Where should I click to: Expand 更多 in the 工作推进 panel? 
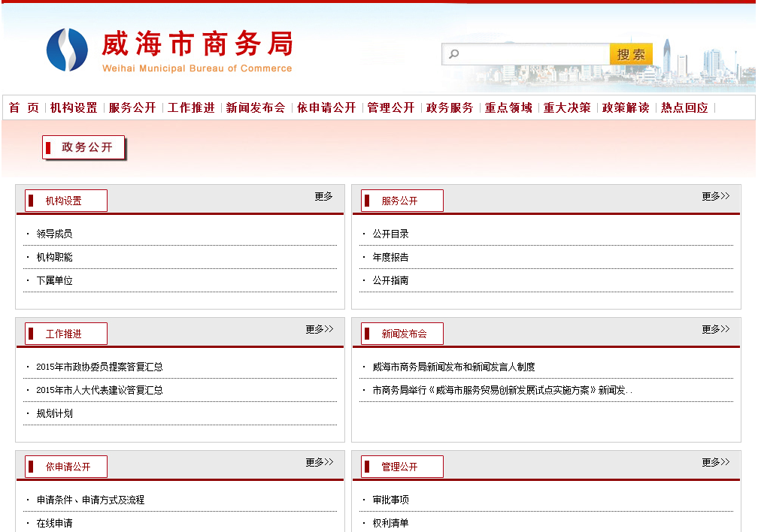tap(319, 329)
